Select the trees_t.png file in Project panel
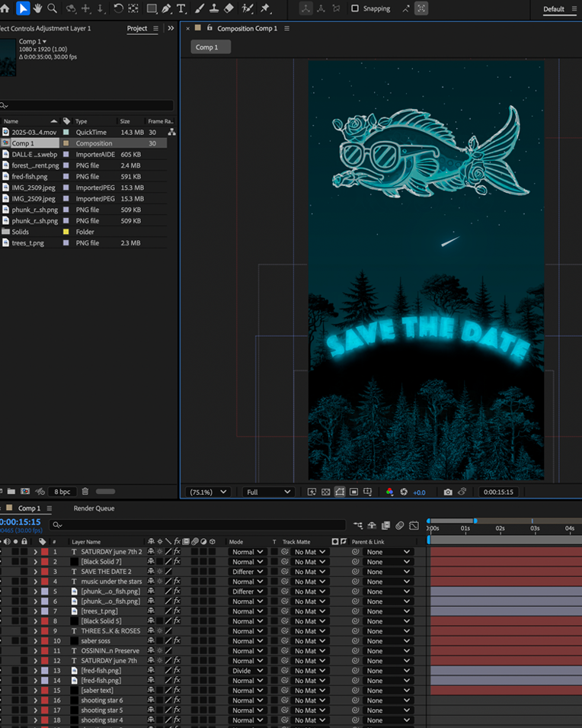Screen dimensions: 582x728 click(x=27, y=243)
